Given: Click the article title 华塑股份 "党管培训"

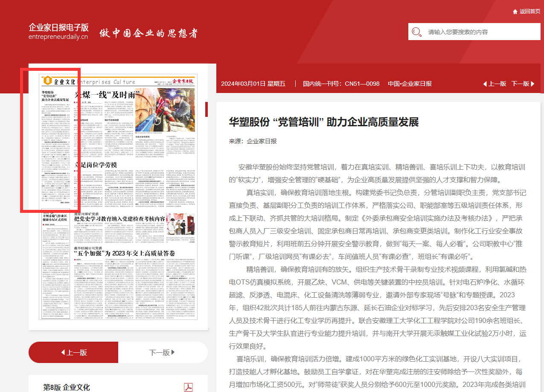Looking at the screenshot, I should click(323, 122).
